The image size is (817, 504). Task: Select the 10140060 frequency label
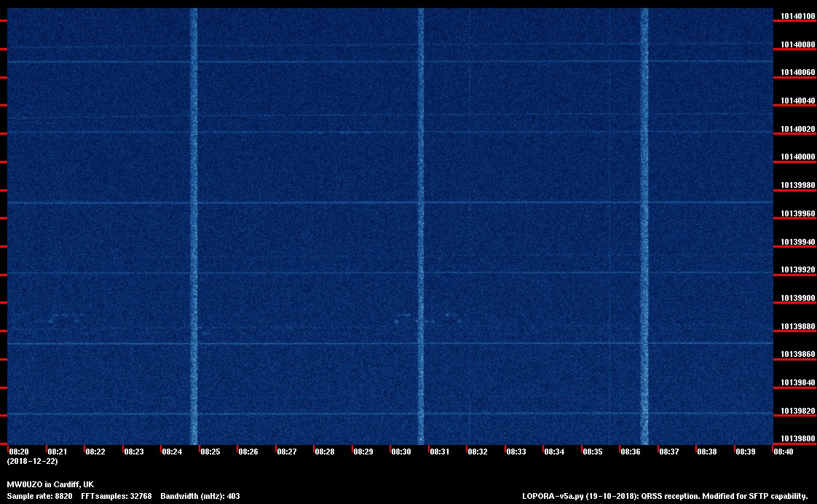click(x=798, y=73)
